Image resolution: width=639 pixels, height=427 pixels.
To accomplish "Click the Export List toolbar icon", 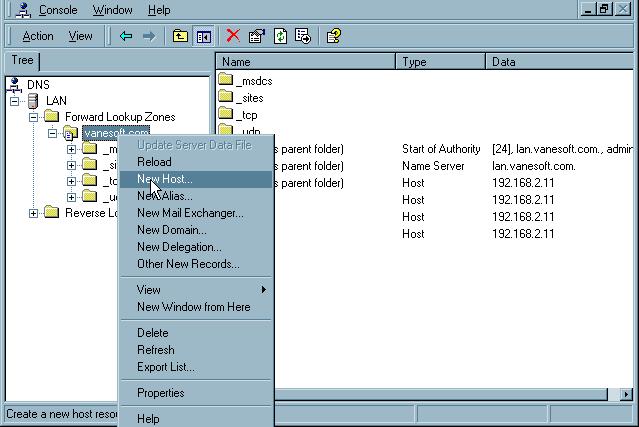I will (x=303, y=36).
